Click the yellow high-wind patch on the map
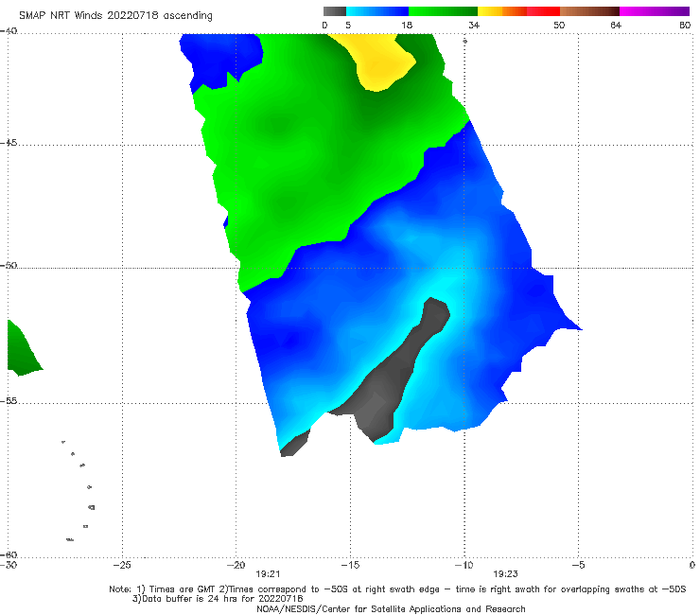 tap(379, 62)
